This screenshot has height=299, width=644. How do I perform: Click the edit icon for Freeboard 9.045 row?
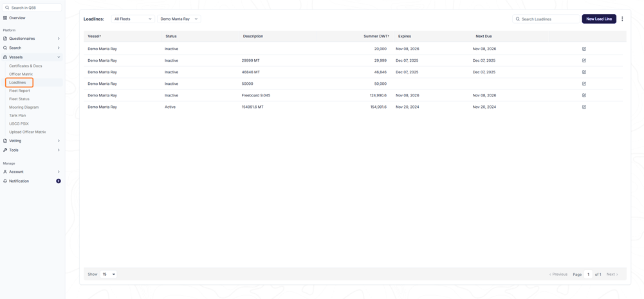584,95
